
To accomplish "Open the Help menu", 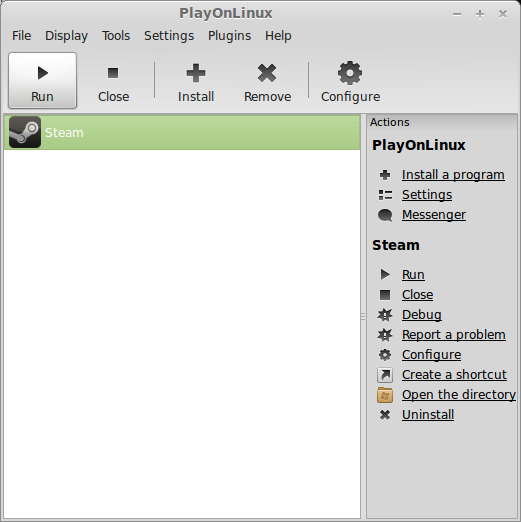I will click(x=278, y=36).
